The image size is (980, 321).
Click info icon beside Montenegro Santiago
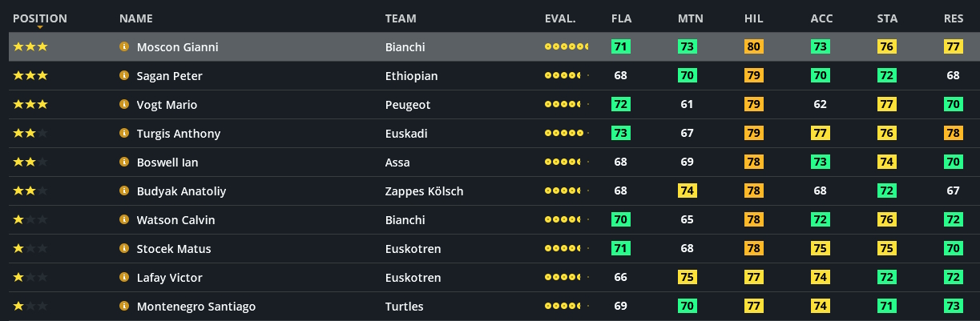click(124, 307)
